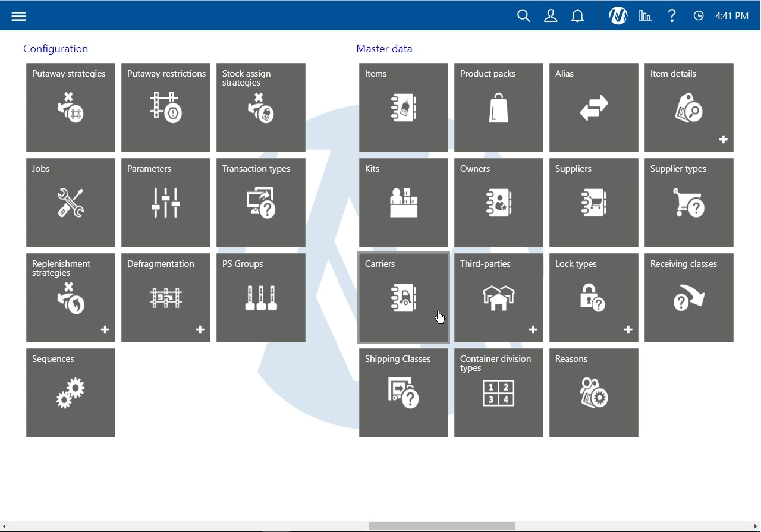Click the Alias arrows icon

593,108
